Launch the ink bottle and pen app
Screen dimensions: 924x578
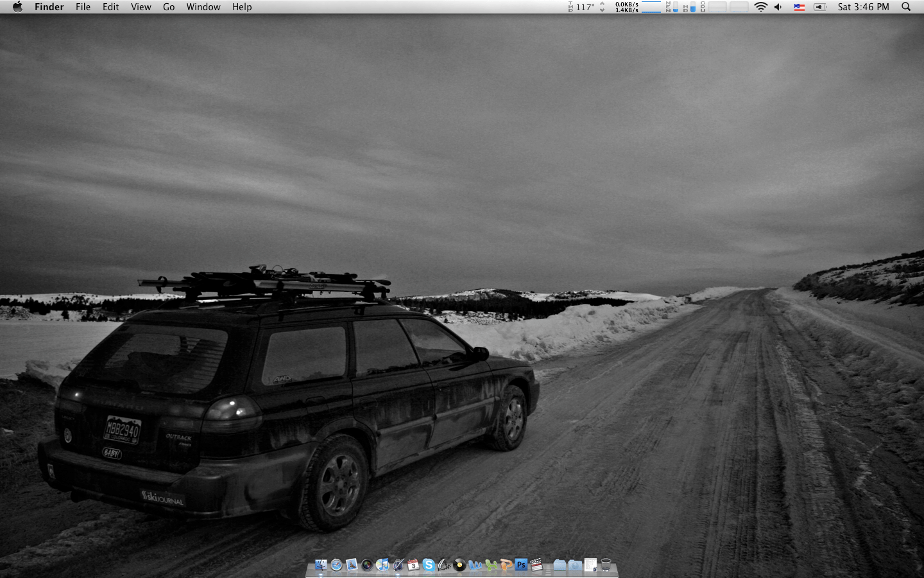point(398,565)
